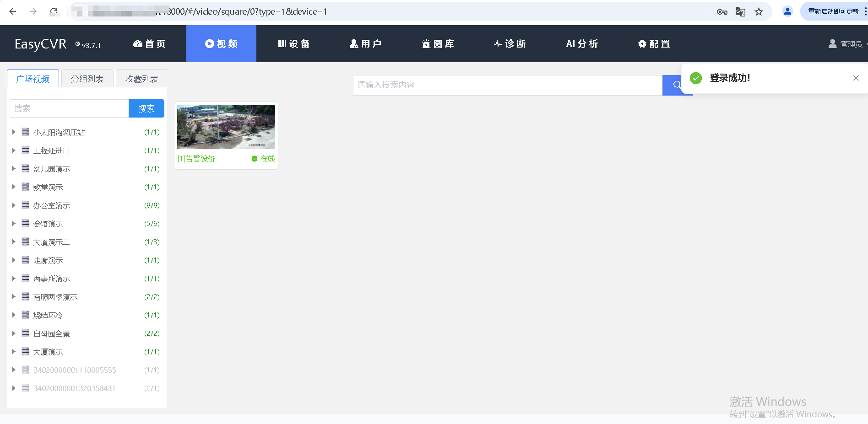The image size is (868, 424).
Task: Select the 诊断 diagnostics icon
Action: (x=497, y=43)
